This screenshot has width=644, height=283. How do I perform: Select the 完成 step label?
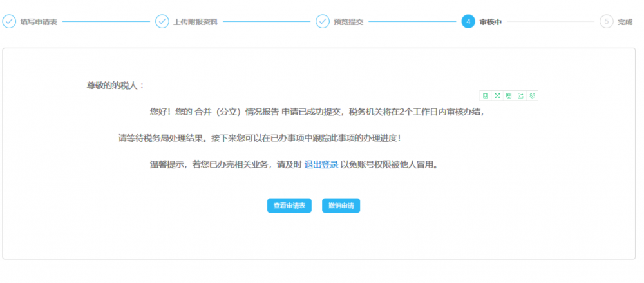click(625, 22)
